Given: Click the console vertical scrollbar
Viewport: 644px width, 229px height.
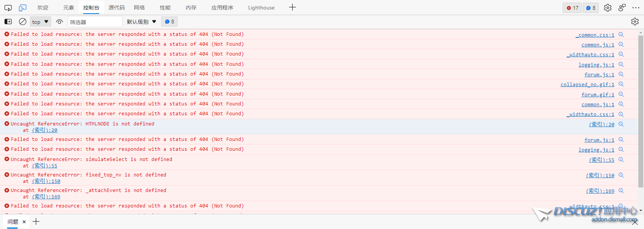Looking at the screenshot, I should (x=641, y=110).
